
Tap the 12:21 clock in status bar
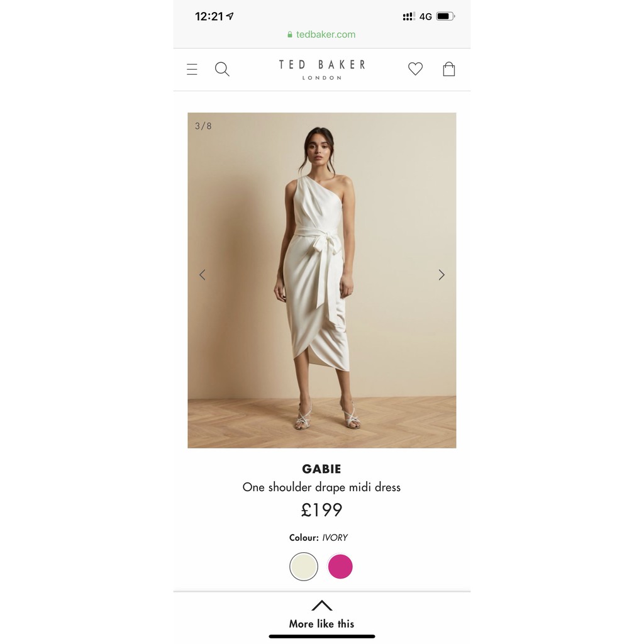(x=209, y=16)
